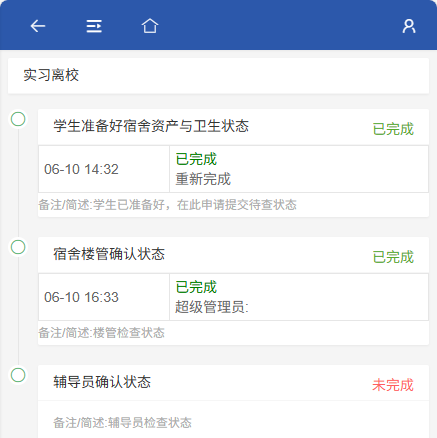
Task: Click remark text 辅导员检查状态
Action: click(x=150, y=423)
